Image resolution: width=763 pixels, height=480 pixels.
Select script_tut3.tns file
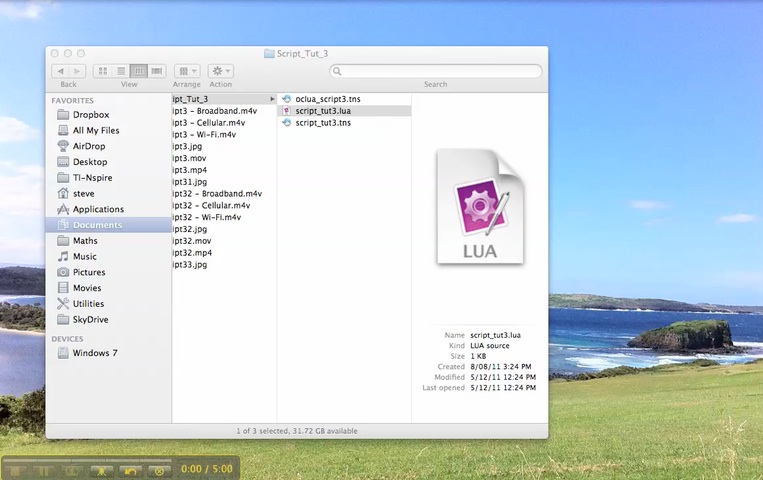pos(322,123)
